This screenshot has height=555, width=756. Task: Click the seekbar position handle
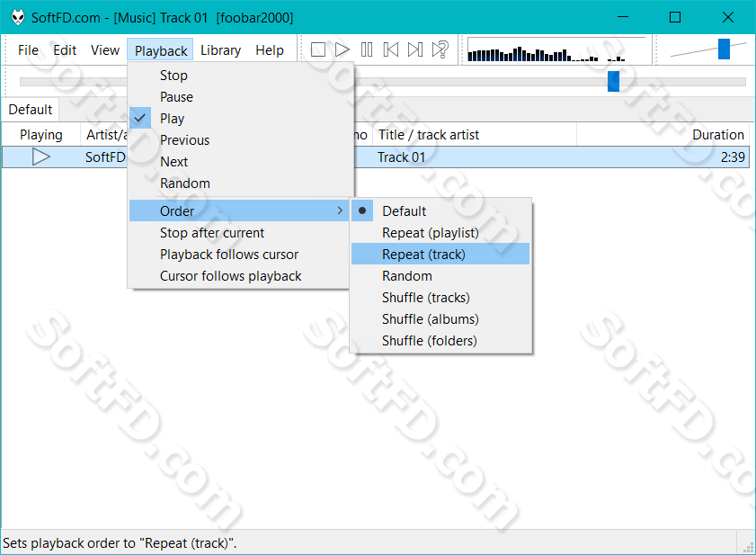pos(613,81)
